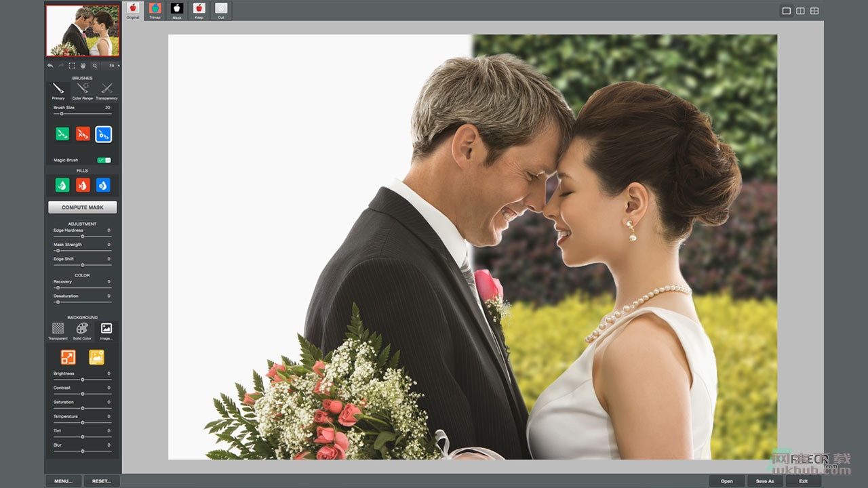Select the blue compute brush
Viewport: 868px width, 488px height.
point(104,134)
